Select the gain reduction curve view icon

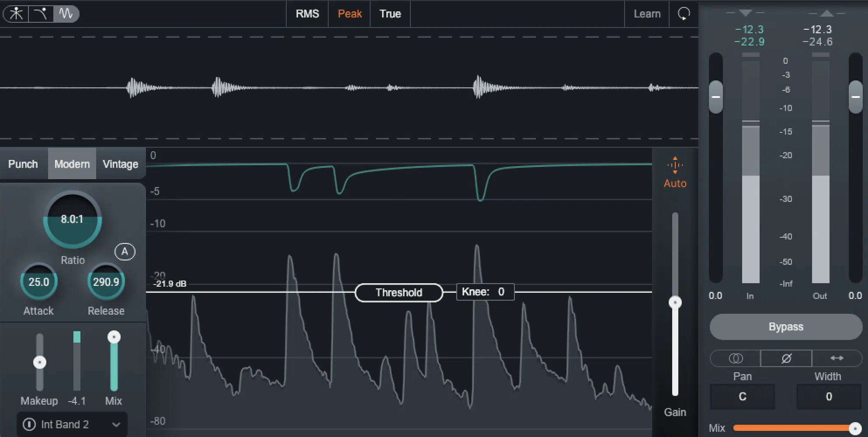click(x=41, y=14)
